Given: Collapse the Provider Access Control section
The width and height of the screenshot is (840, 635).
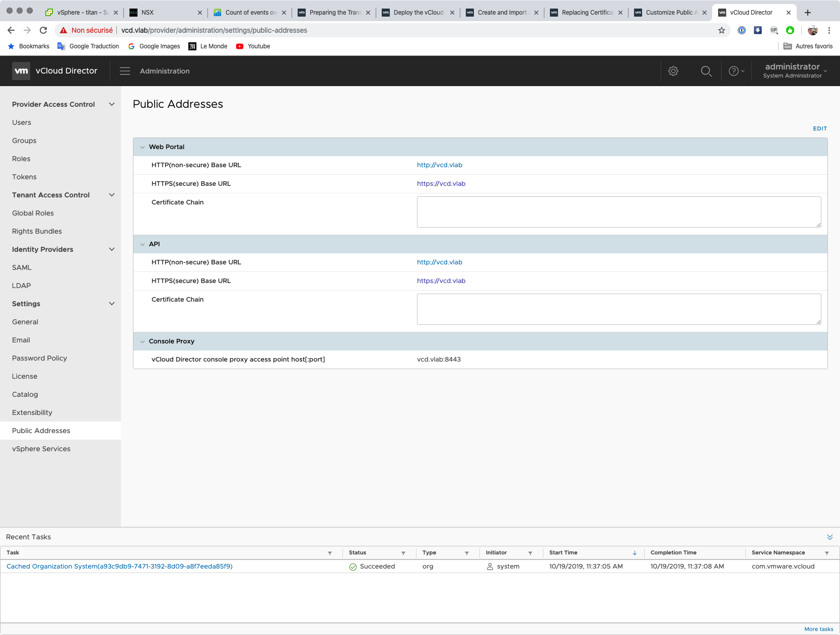Looking at the screenshot, I should [112, 104].
